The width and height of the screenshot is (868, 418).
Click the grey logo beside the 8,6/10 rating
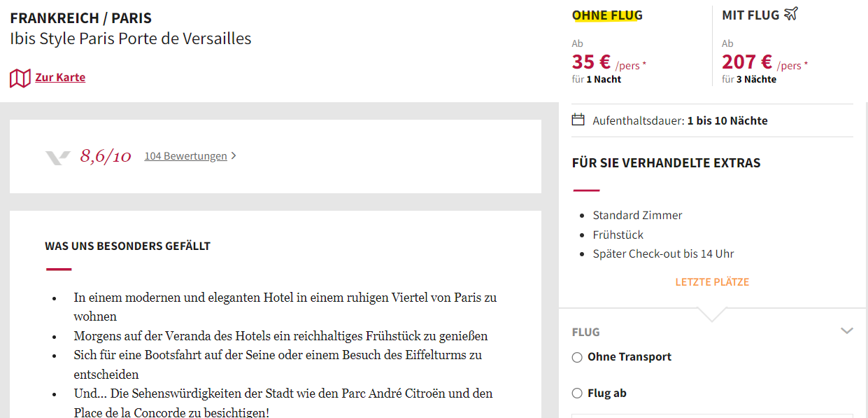(x=58, y=157)
